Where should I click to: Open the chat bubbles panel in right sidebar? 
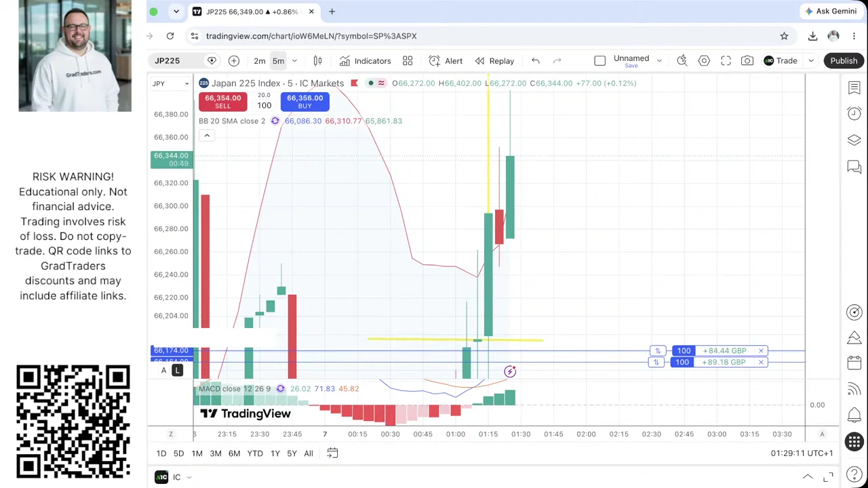[854, 167]
